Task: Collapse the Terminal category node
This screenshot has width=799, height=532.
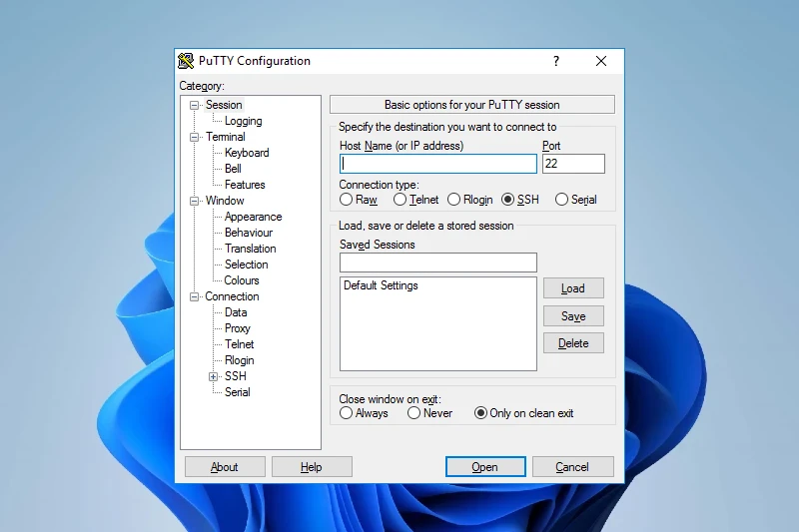Action: [195, 137]
